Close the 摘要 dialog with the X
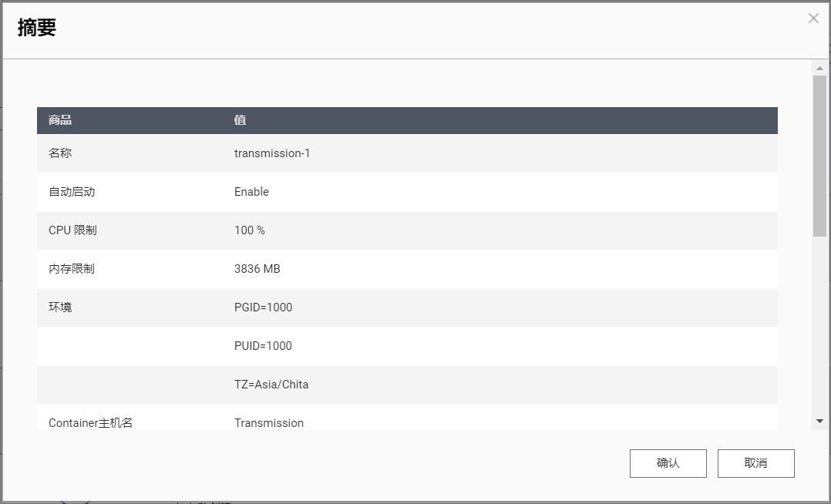This screenshot has height=504, width=831. 813,18
